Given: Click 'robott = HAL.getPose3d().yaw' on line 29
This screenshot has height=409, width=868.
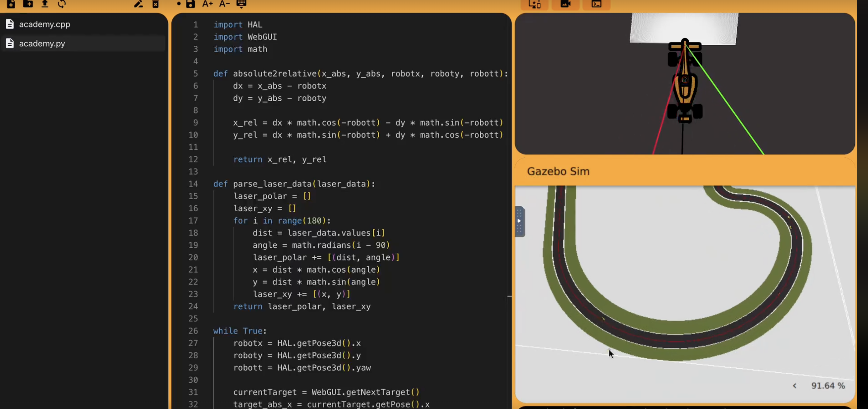Looking at the screenshot, I should (302, 368).
